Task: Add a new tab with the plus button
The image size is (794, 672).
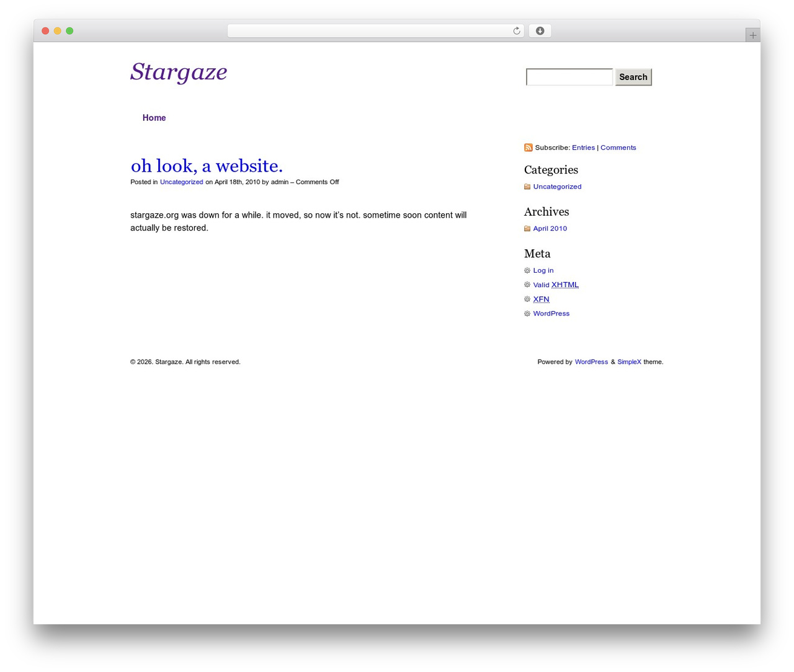Action: pos(752,35)
